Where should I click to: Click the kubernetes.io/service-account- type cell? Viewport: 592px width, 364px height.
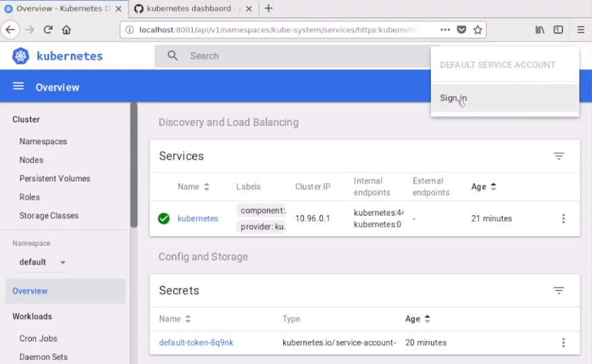[x=339, y=342]
